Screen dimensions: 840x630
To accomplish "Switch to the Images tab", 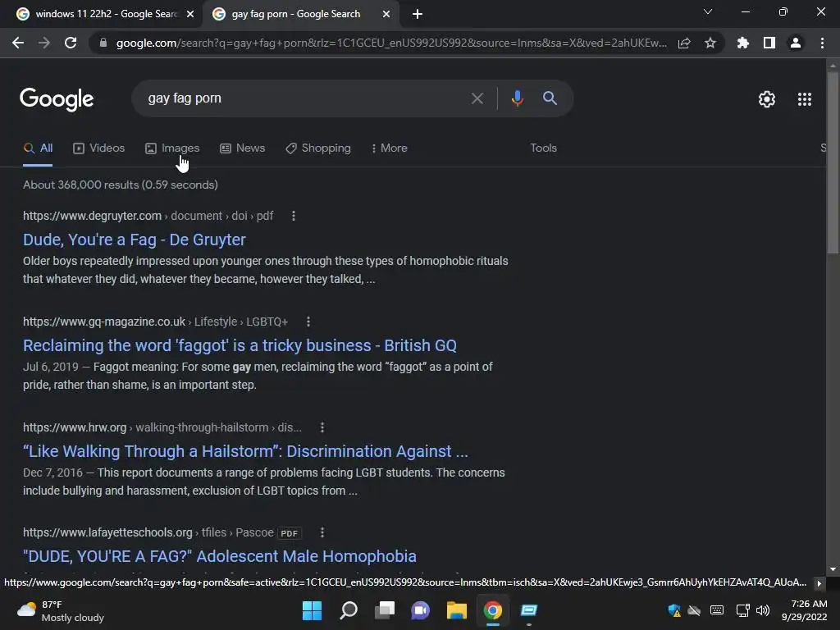I will pos(172,148).
